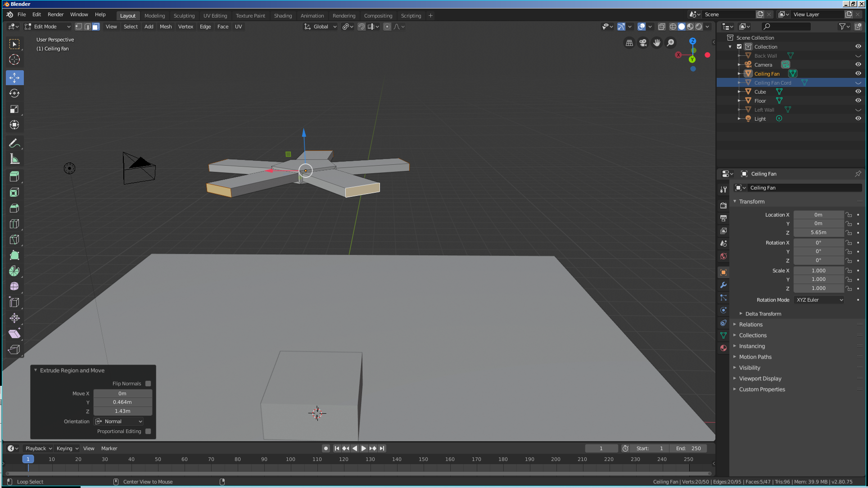The image size is (868, 488).
Task: Open the Edit Mode dropdown
Action: point(48,27)
